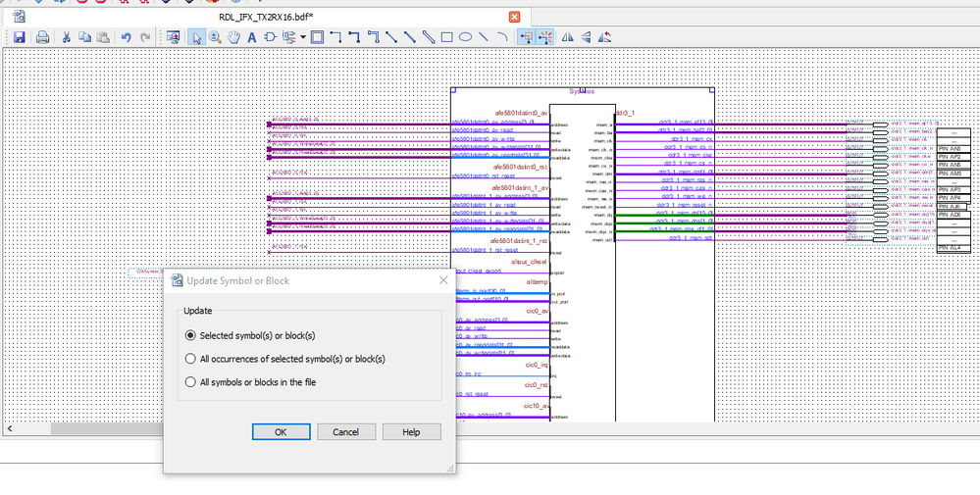980x495 pixels.
Task: Pick the Rectangle drawing tool
Action: point(446,37)
